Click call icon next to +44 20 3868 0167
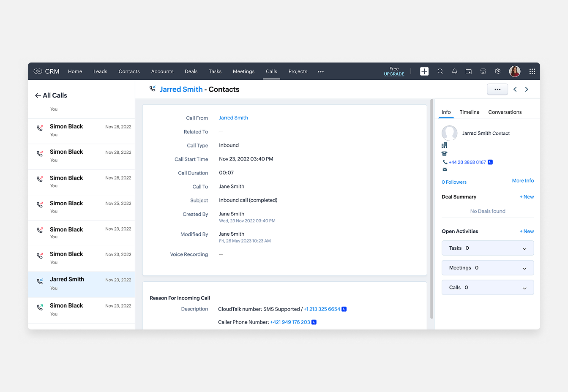 coord(490,162)
